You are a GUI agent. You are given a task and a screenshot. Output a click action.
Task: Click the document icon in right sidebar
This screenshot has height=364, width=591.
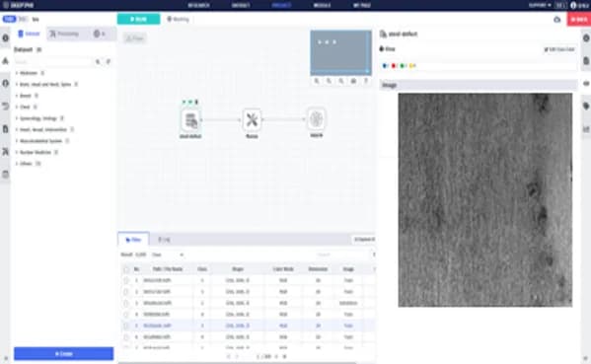pos(586,61)
